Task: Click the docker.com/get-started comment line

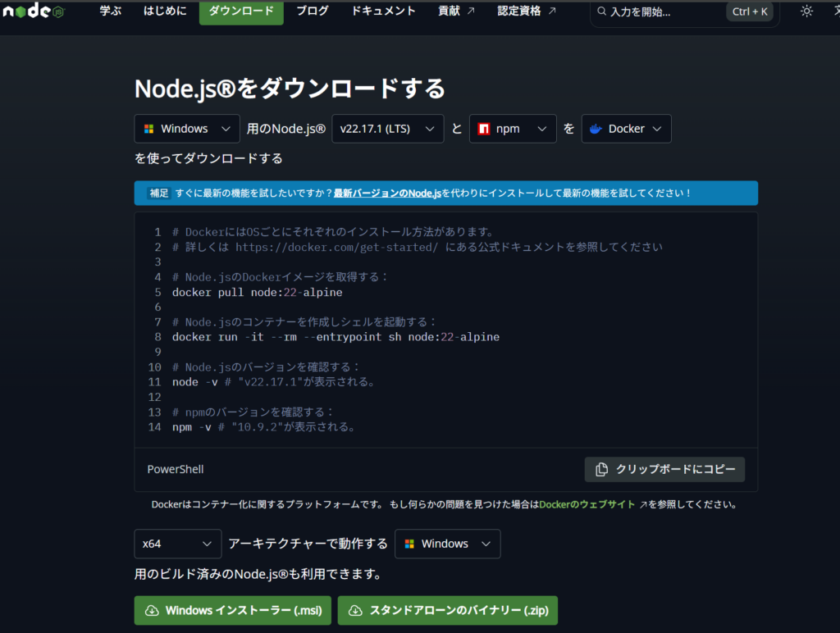Action: (418, 247)
